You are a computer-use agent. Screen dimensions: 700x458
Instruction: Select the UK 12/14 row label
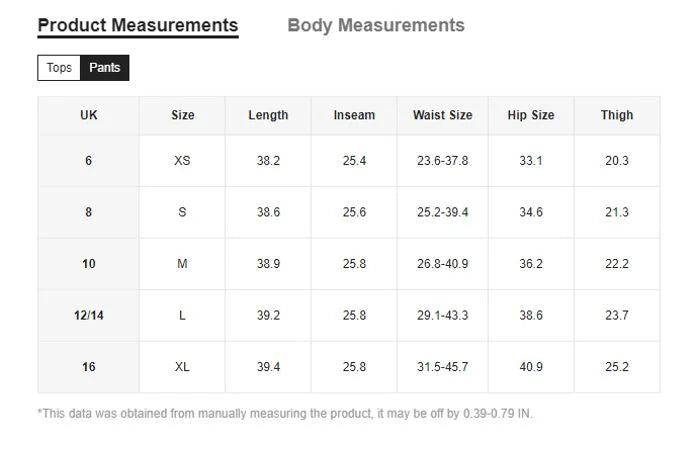[88, 315]
